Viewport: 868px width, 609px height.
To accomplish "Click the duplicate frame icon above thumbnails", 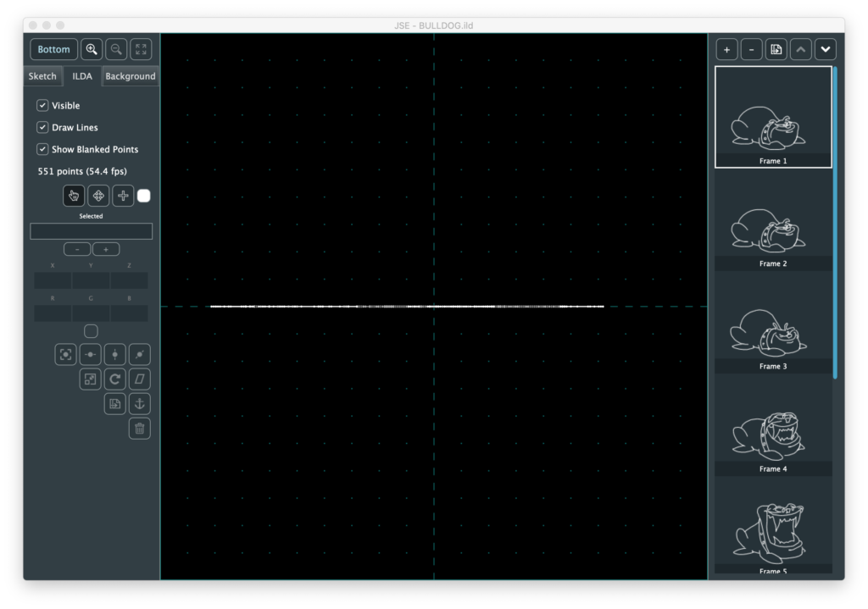I will [776, 49].
